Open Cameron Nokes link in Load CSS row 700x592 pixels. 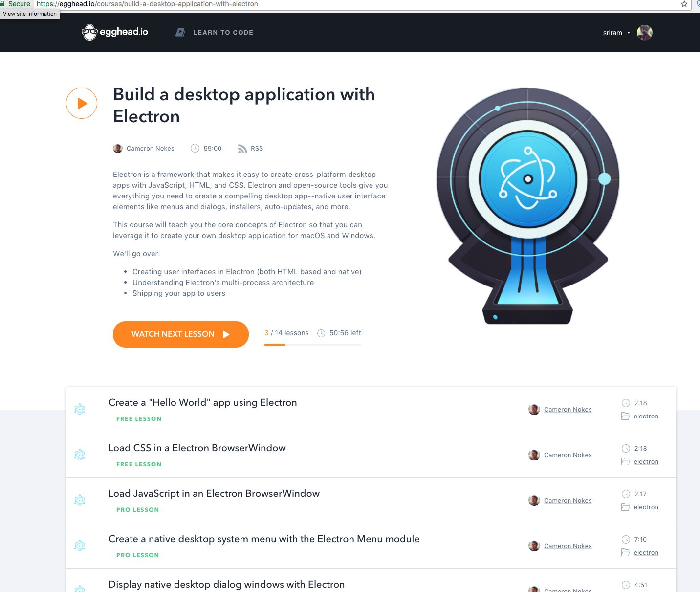pyautogui.click(x=568, y=455)
